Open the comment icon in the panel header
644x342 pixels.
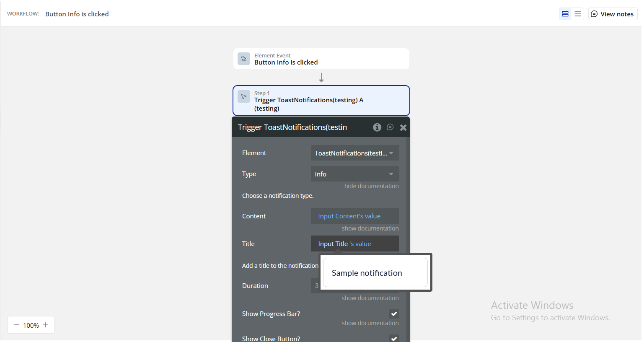pyautogui.click(x=390, y=127)
